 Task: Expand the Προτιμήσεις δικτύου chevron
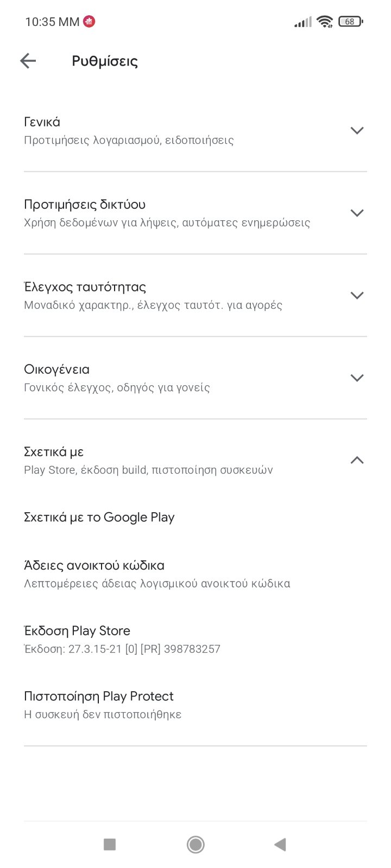click(x=357, y=213)
